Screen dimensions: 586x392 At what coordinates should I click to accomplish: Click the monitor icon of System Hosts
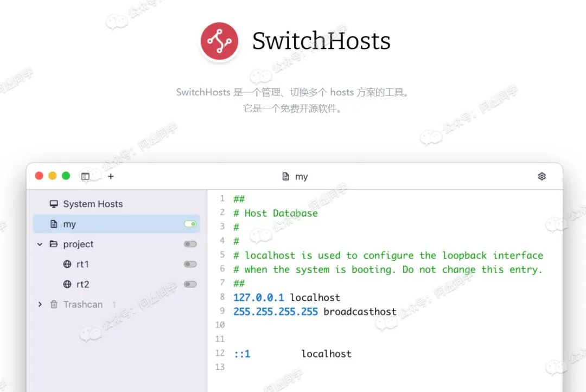(54, 204)
